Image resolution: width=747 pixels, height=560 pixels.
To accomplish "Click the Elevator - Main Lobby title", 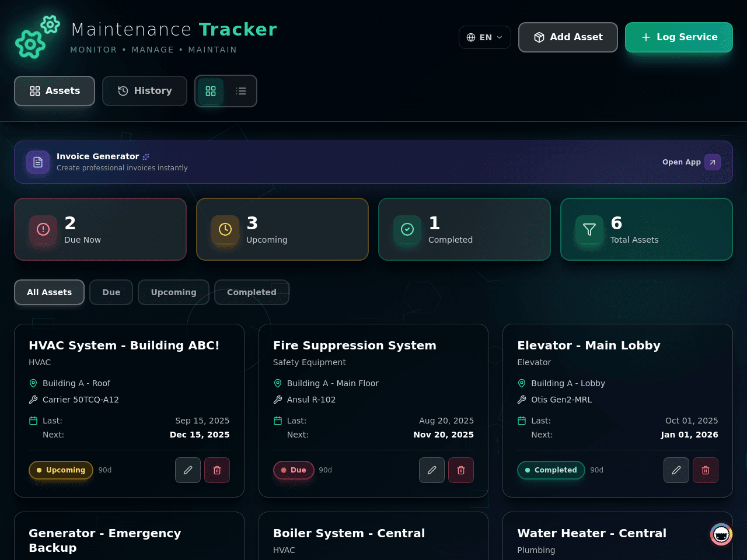I will point(589,345).
